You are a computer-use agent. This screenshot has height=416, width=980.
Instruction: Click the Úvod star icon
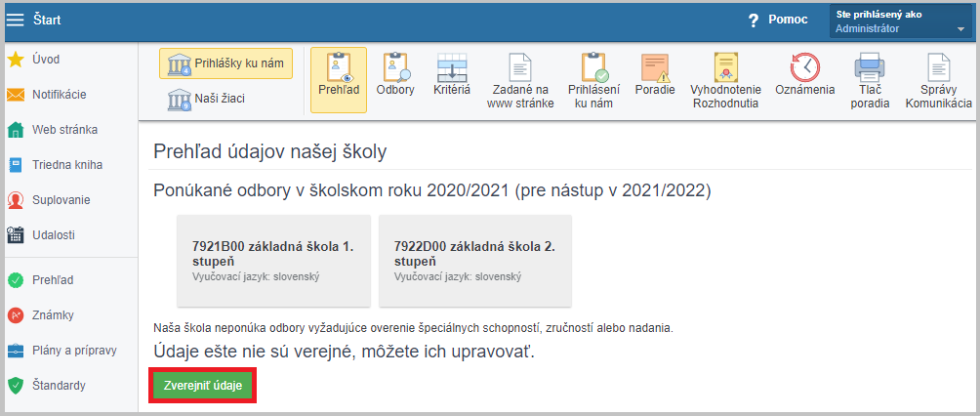pyautogui.click(x=15, y=60)
